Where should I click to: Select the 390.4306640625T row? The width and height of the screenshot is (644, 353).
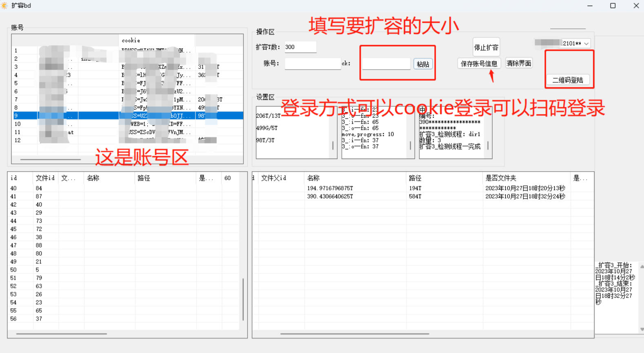coord(330,196)
